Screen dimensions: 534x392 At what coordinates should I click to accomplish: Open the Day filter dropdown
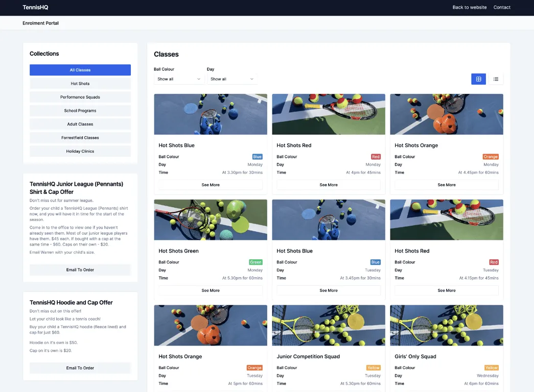[x=231, y=79]
